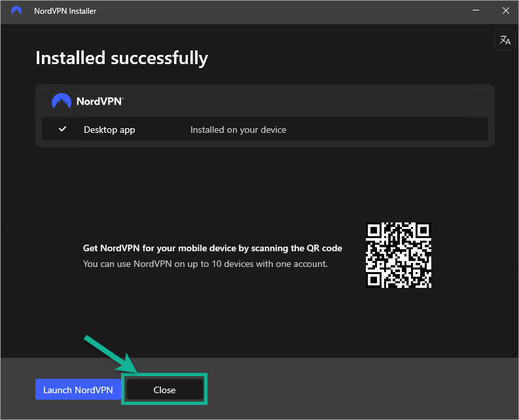Click the 'Installed successfully' heading

122,58
